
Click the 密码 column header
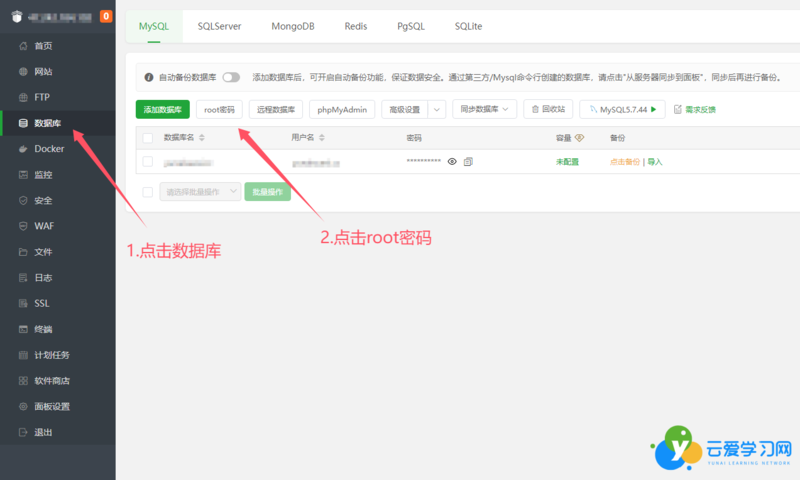click(414, 138)
